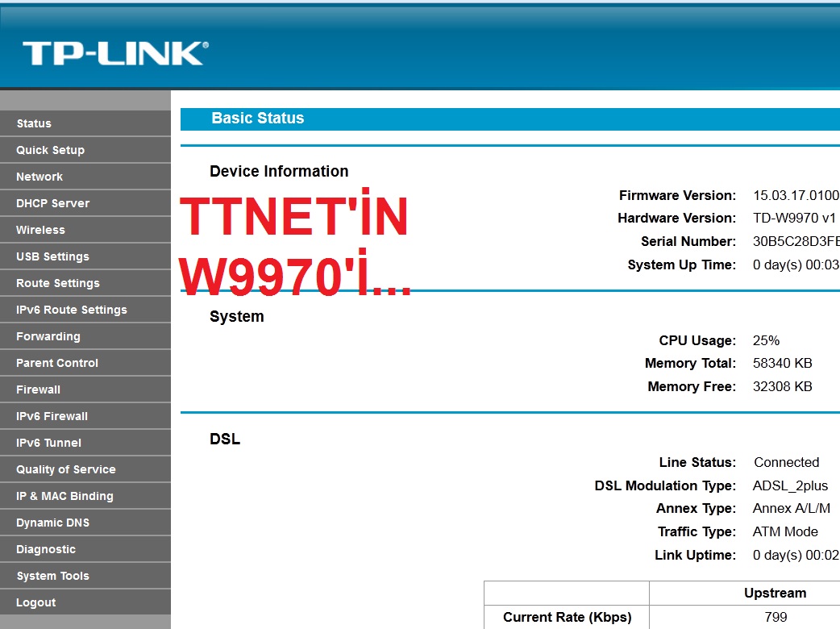Click the System Up Time value
840x629 pixels.
796,265
